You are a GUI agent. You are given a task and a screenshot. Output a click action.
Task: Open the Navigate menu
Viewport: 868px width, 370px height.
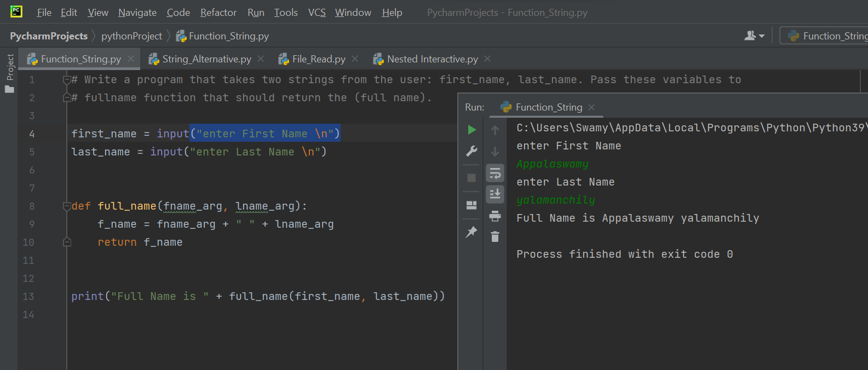pos(137,12)
